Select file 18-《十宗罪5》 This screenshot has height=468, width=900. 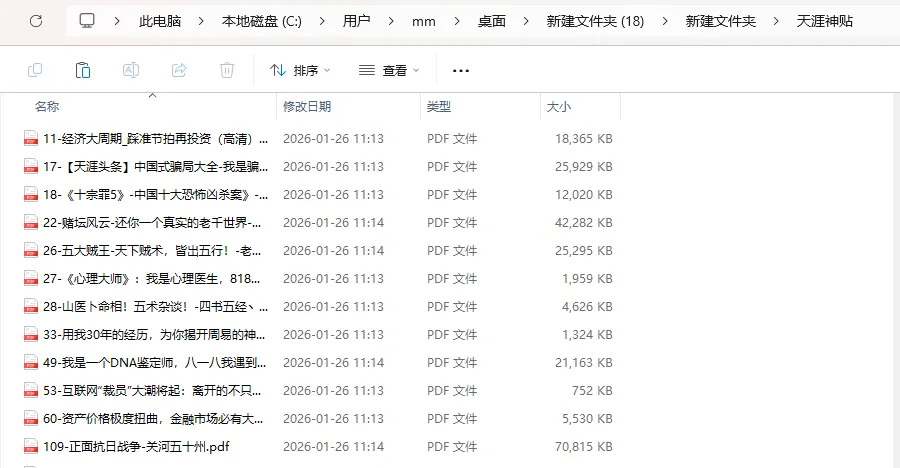tap(156, 195)
